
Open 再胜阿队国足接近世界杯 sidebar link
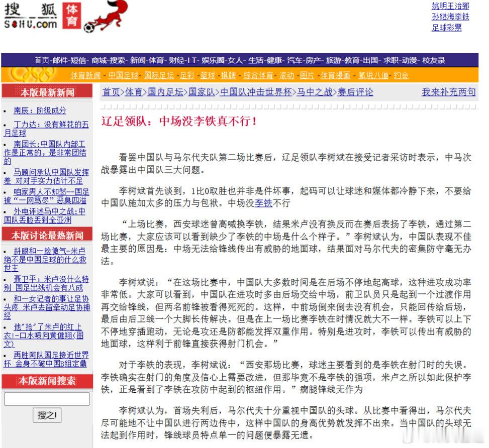pos(46,359)
